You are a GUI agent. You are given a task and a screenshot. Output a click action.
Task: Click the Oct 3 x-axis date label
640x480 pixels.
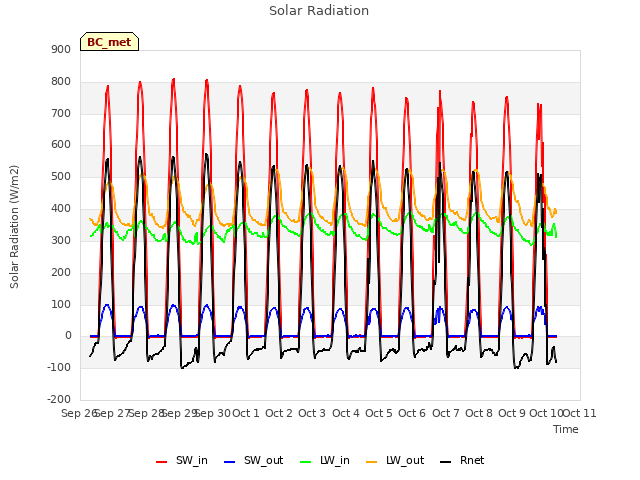312,413
